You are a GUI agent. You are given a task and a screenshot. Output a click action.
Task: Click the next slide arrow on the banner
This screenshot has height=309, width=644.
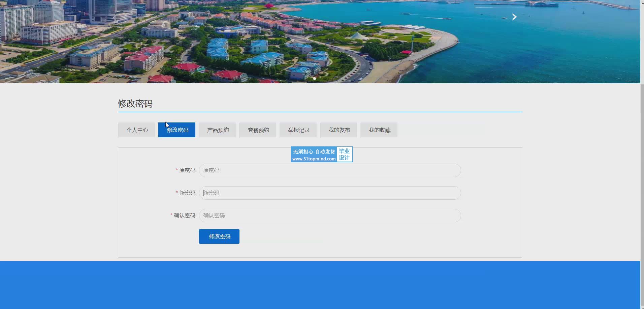click(x=514, y=17)
